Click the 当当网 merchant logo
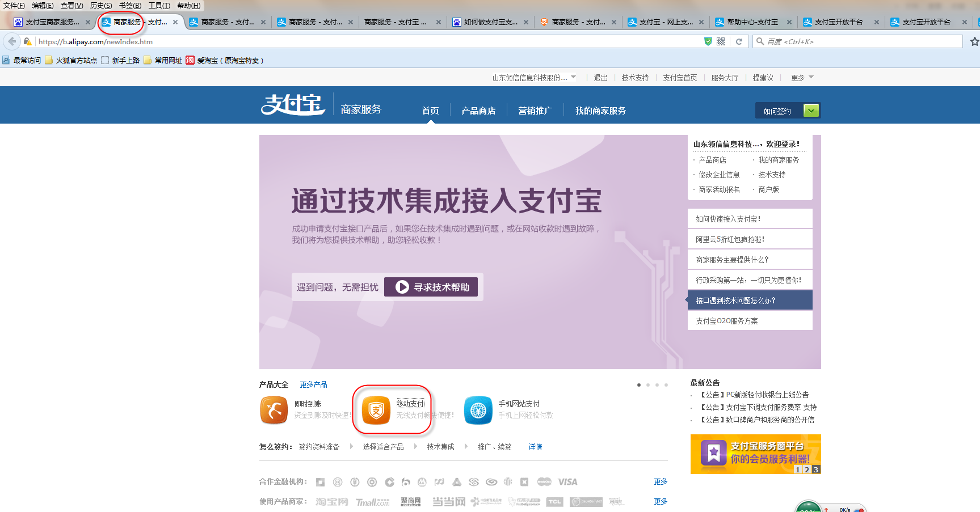The width and height of the screenshot is (980, 512). coord(449,502)
